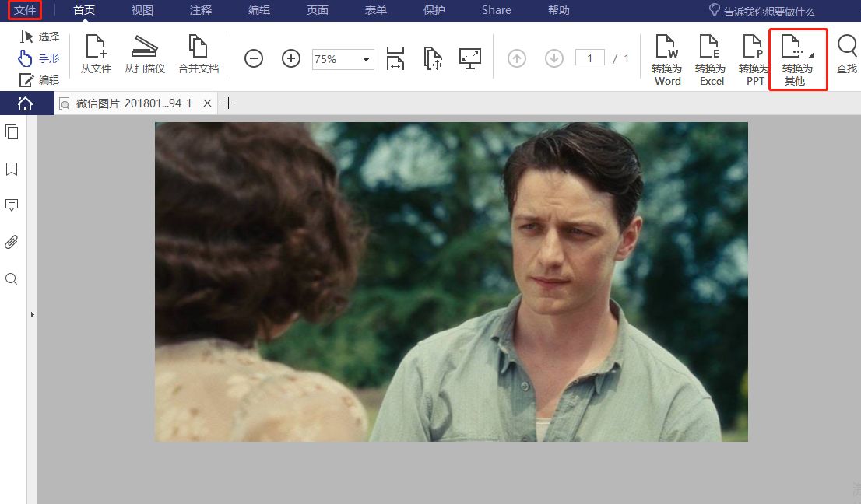Click the fit page icon
The width and height of the screenshot is (861, 504).
[x=433, y=58]
